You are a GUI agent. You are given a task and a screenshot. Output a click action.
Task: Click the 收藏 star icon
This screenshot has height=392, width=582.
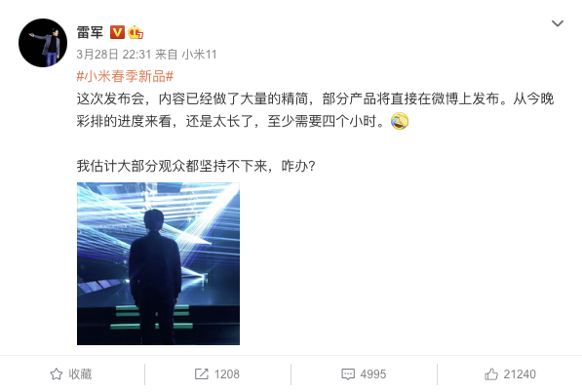pos(57,374)
